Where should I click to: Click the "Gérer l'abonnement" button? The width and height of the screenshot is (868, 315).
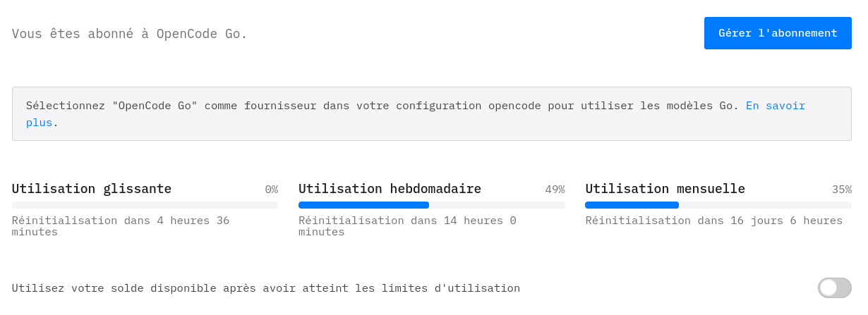point(778,33)
